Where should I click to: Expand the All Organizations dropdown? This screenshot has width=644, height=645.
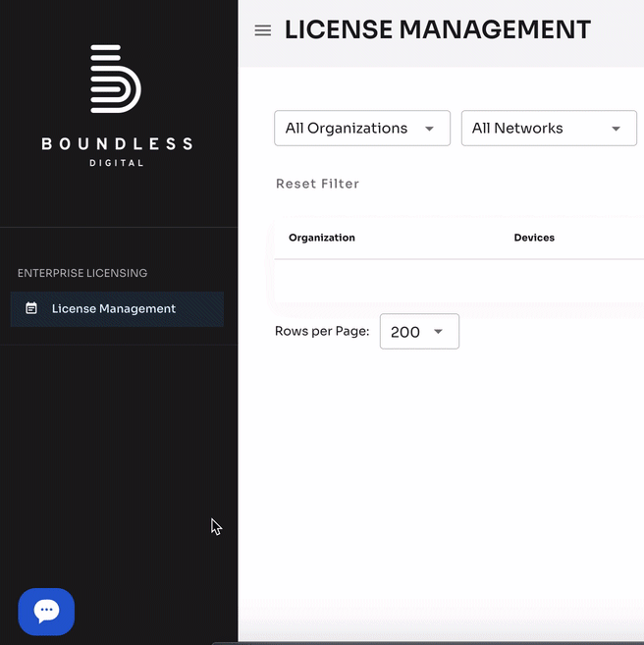tap(362, 128)
